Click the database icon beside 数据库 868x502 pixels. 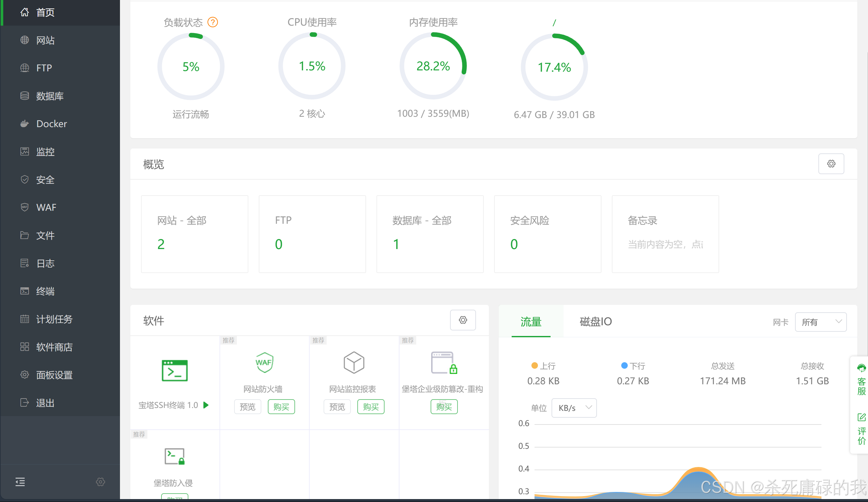pyautogui.click(x=24, y=96)
